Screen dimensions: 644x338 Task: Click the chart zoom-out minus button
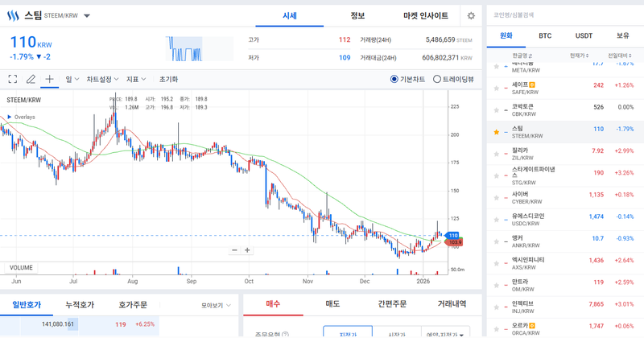(x=234, y=250)
